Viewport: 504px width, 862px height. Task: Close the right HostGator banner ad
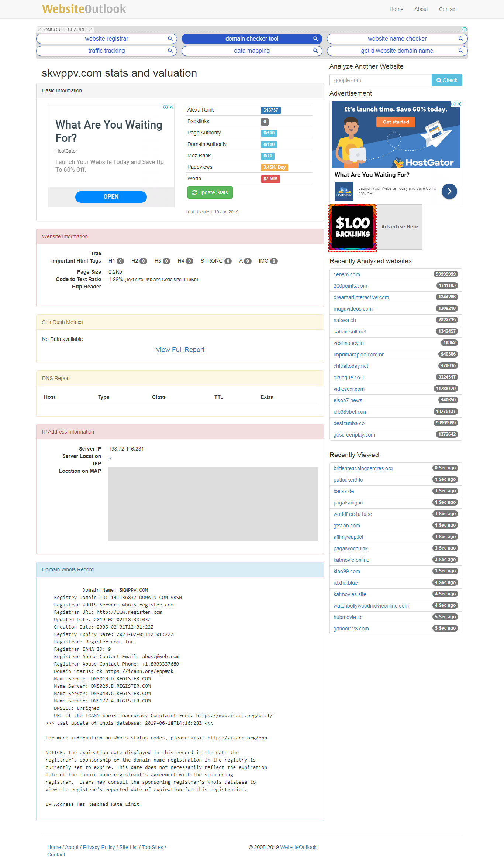click(459, 104)
